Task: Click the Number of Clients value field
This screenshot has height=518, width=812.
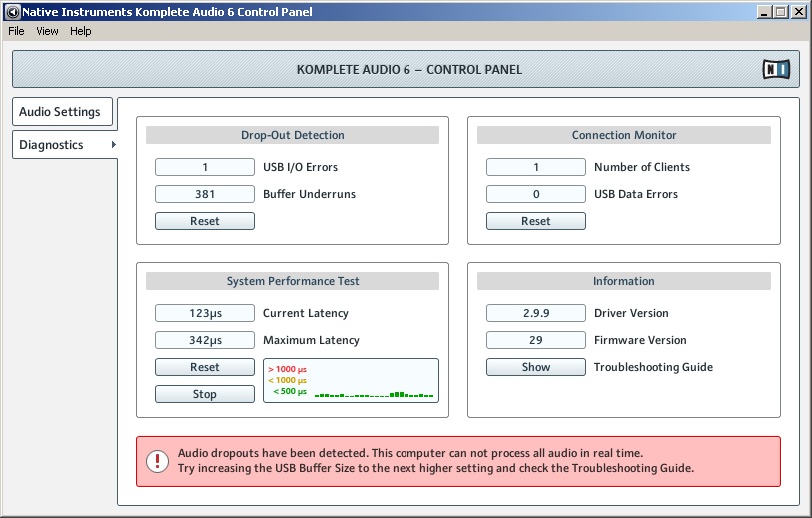Action: click(536, 167)
